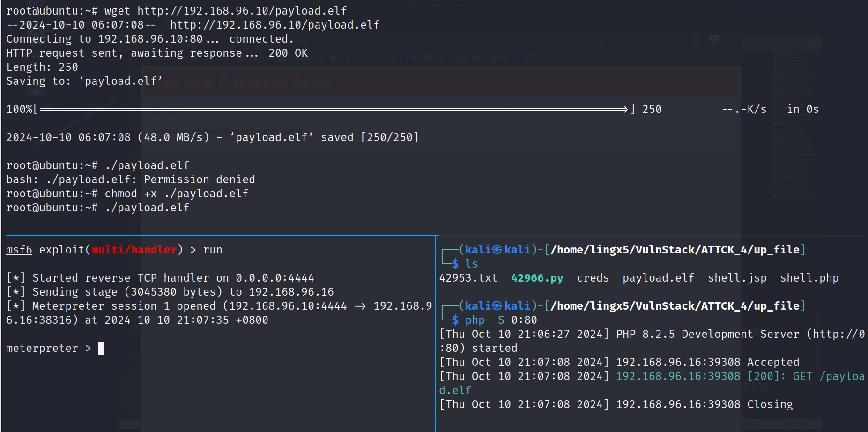The image size is (868, 432).
Task: Click the up_file path above the php command
Action: coord(675,306)
